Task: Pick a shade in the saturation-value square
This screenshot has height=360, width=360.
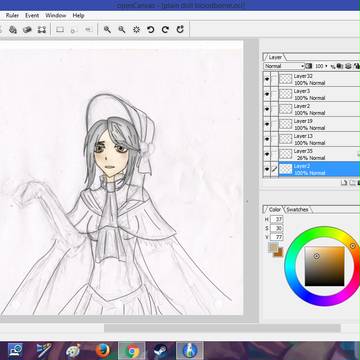Action: 324,266
